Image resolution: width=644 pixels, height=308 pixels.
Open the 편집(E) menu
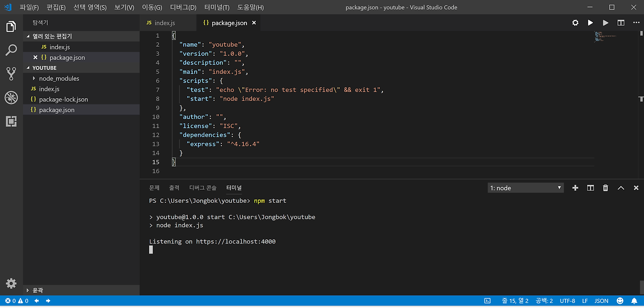click(56, 8)
